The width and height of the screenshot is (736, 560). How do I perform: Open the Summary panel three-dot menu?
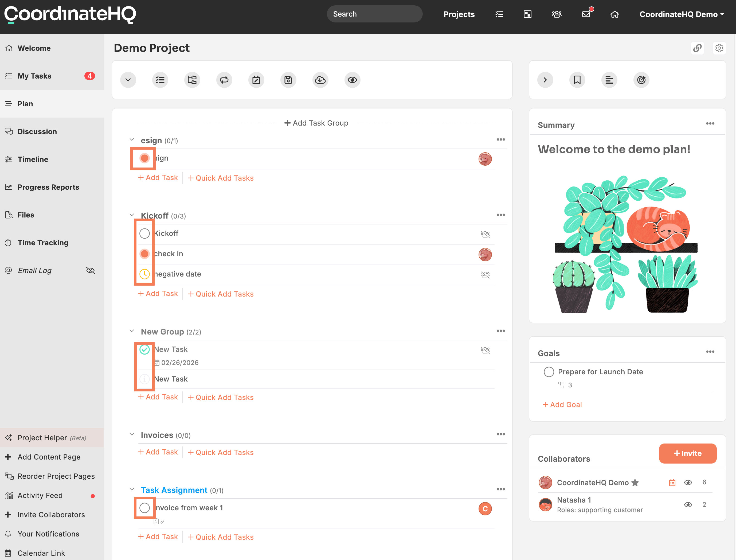pyautogui.click(x=710, y=124)
